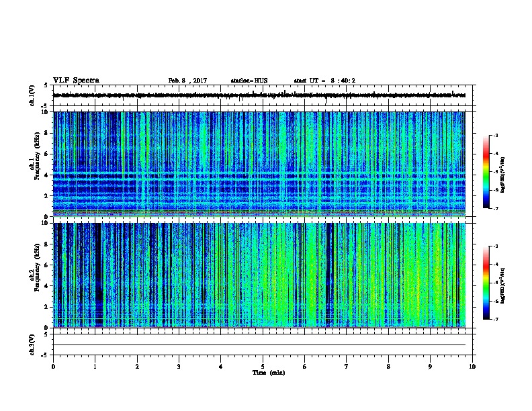Click the "station=HUS" header text
Image resolution: width=532 pixels, height=411 pixels.
point(249,81)
